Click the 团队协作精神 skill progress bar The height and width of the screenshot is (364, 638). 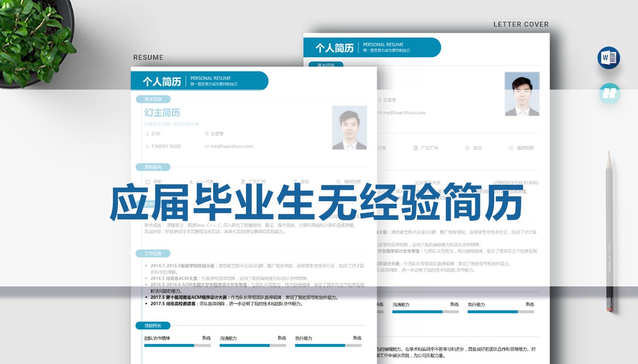(x=178, y=346)
